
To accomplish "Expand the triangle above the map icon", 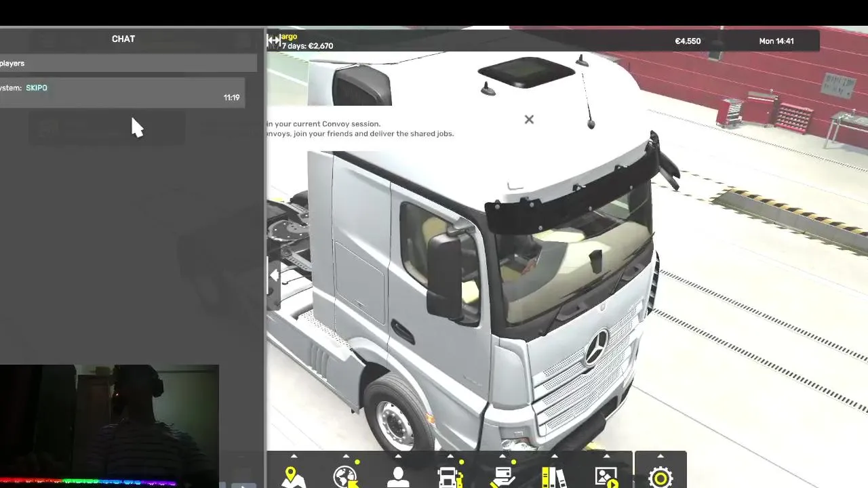I will coord(294,456).
